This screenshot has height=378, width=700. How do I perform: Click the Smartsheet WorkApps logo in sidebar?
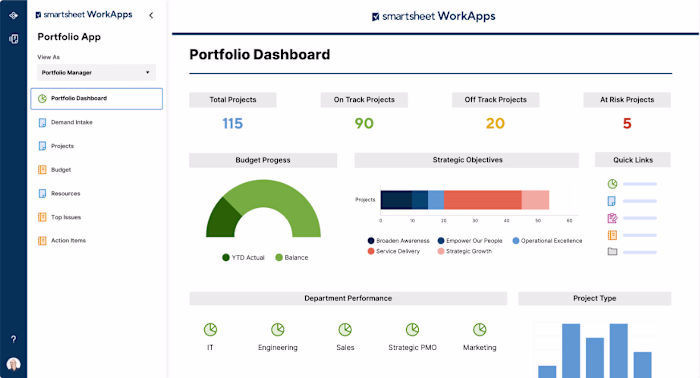click(x=84, y=15)
